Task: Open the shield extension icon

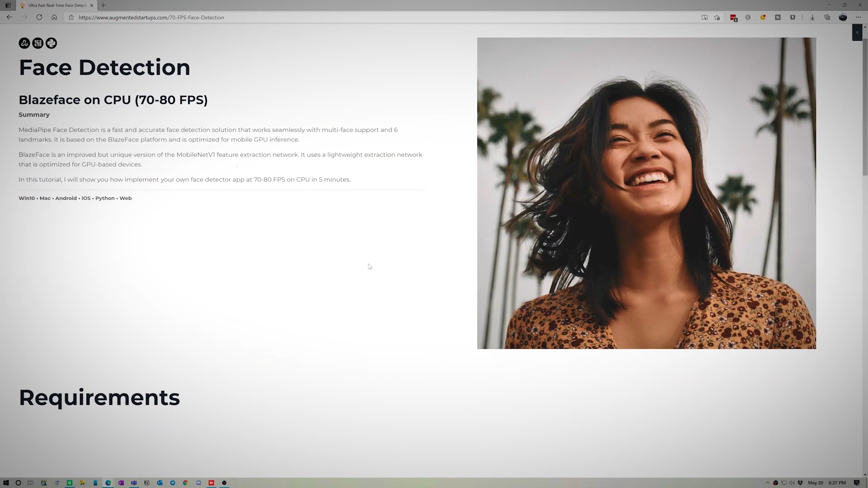Action: point(793,17)
